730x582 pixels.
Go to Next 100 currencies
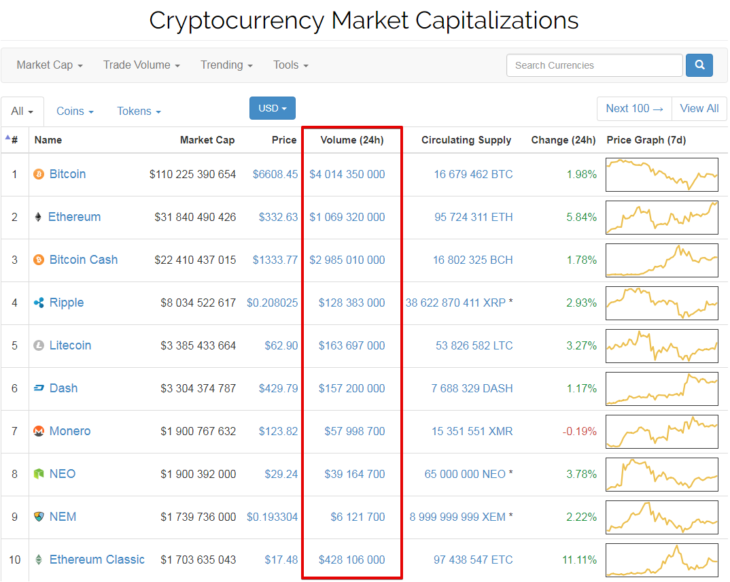[634, 108]
